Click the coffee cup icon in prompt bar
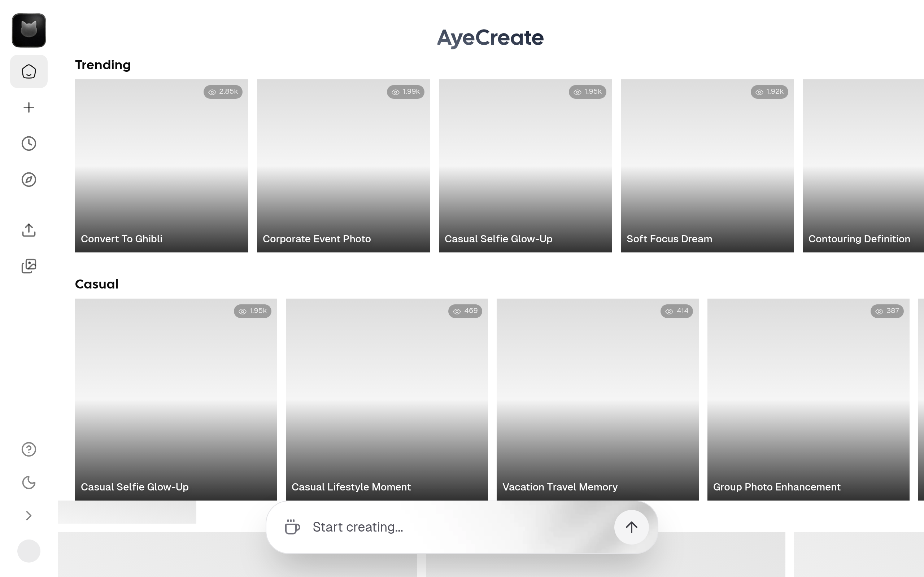Image resolution: width=924 pixels, height=577 pixels. pos(292,527)
